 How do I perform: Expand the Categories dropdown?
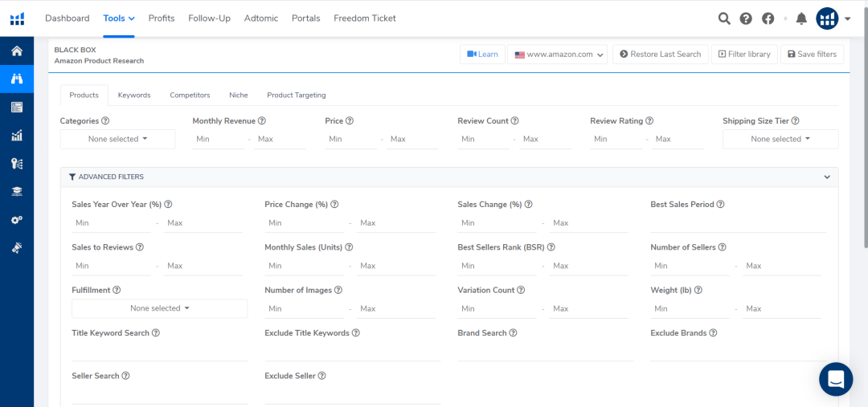click(x=117, y=140)
